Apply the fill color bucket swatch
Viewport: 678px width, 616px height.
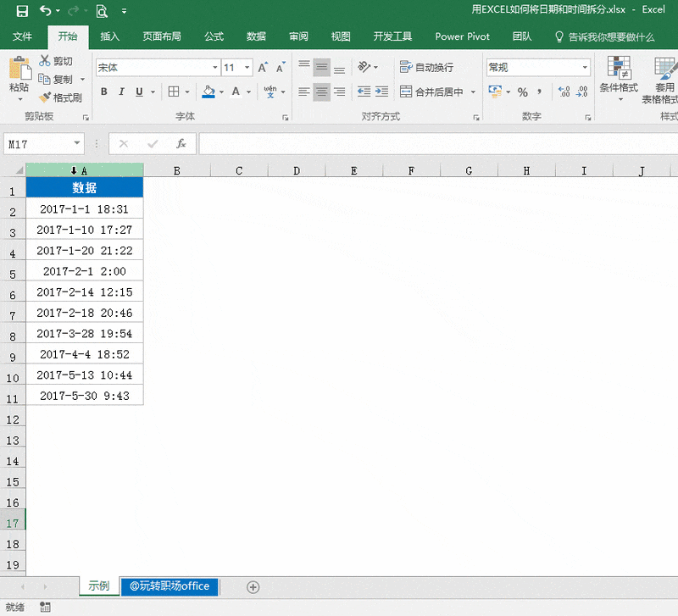click(x=208, y=92)
